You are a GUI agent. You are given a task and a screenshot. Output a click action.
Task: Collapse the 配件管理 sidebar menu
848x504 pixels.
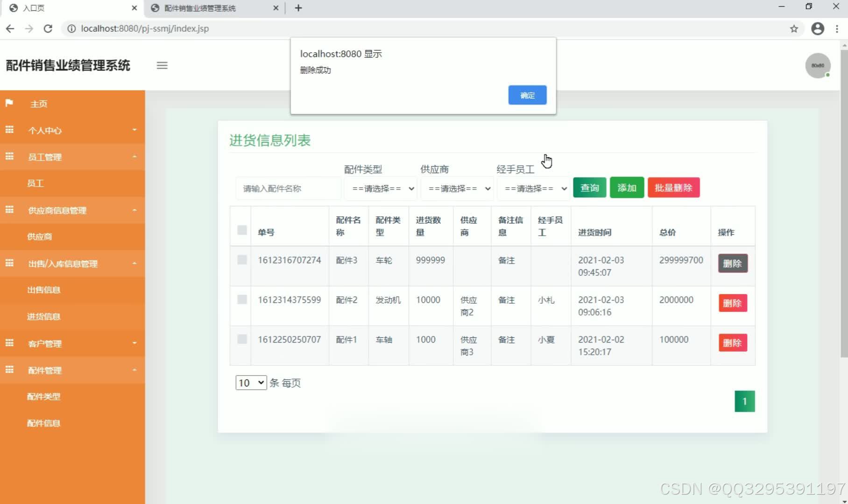pyautogui.click(x=72, y=370)
